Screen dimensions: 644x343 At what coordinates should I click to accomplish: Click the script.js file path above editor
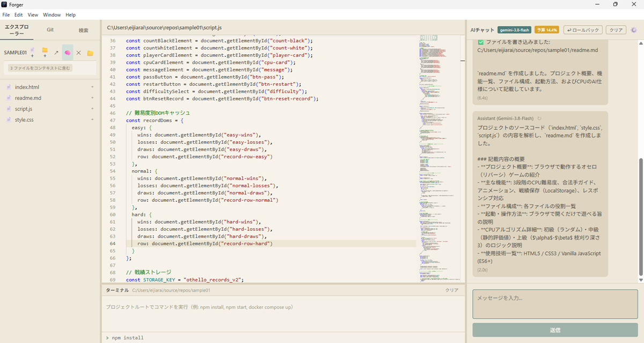pos(164,27)
